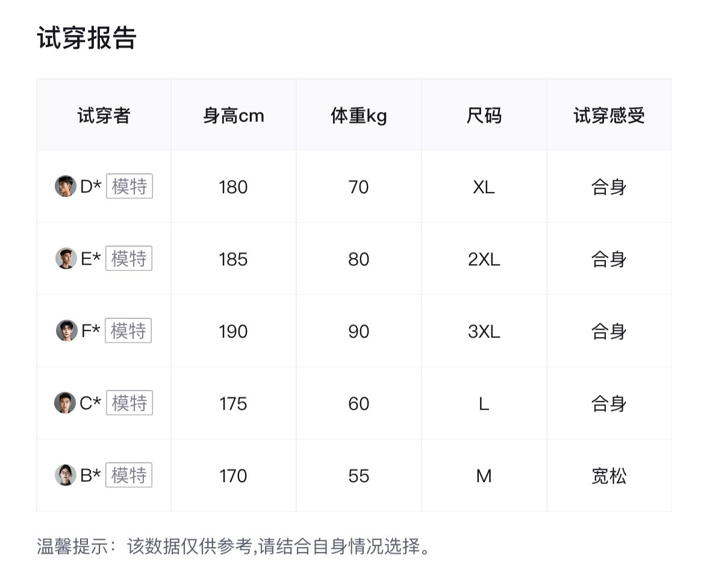Click the 宽松 fit result cell
Image resolution: width=710 pixels, height=588 pixels.
tap(609, 476)
